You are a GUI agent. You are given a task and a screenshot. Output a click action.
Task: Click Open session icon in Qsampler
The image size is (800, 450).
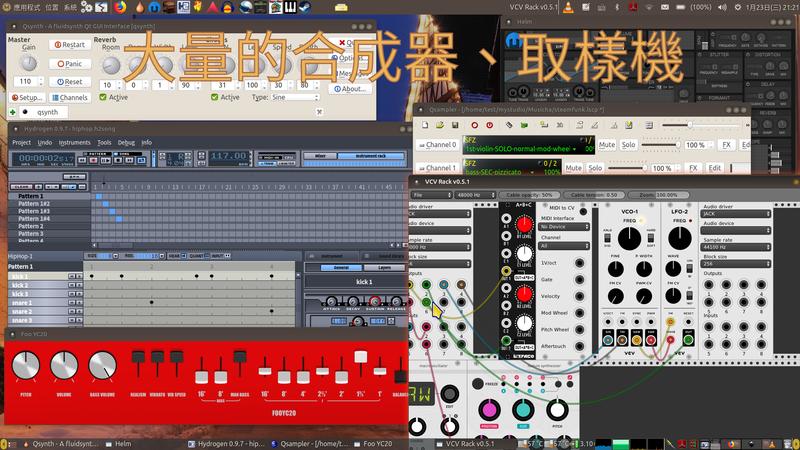point(440,125)
